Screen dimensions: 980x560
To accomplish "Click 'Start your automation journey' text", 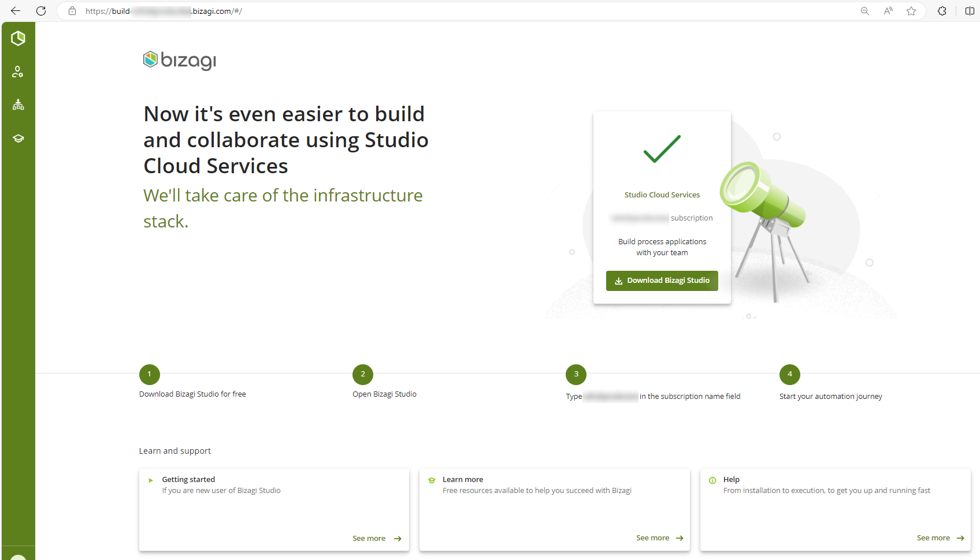I will click(830, 397).
